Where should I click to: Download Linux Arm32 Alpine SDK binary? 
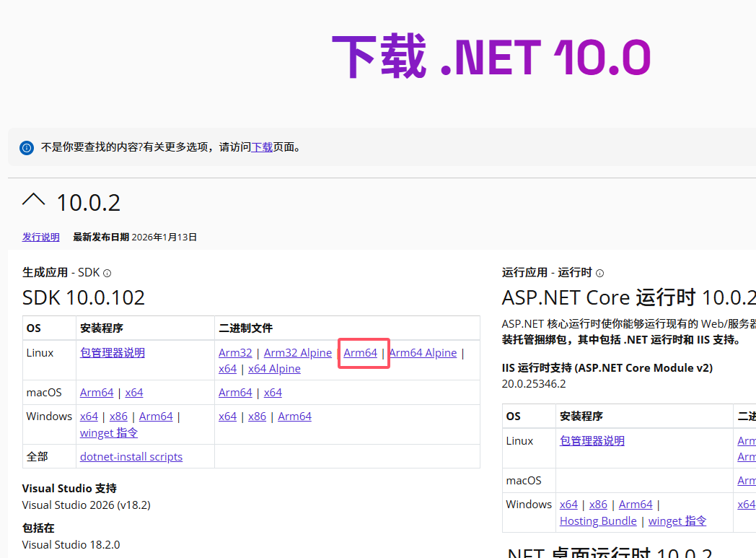[x=298, y=352]
